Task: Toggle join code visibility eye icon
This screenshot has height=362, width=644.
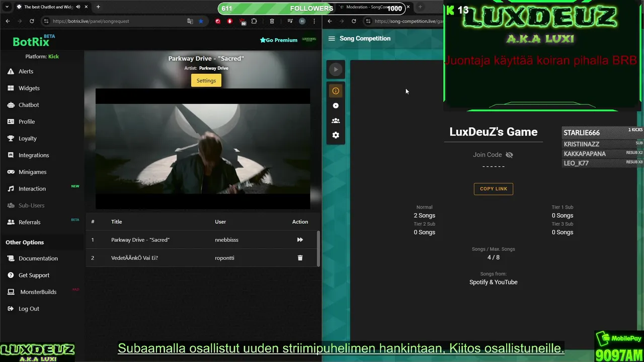Action: (x=509, y=155)
